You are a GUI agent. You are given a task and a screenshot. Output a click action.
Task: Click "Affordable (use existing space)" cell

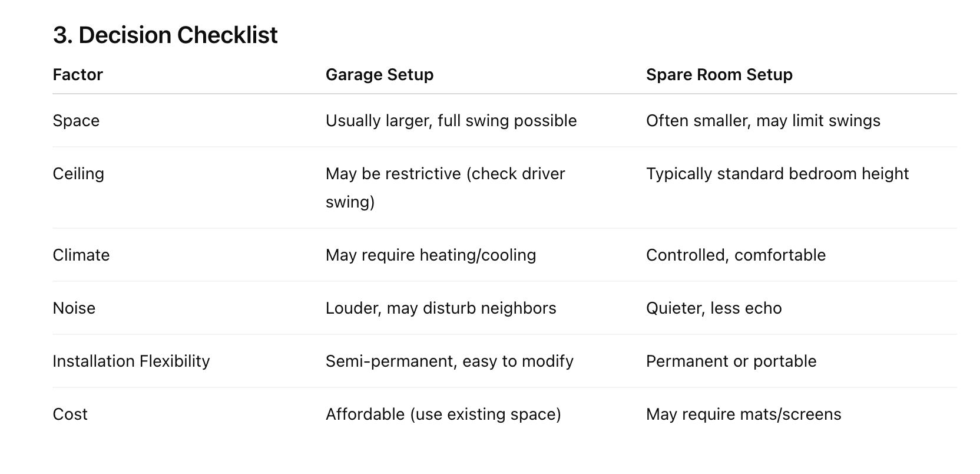443,414
